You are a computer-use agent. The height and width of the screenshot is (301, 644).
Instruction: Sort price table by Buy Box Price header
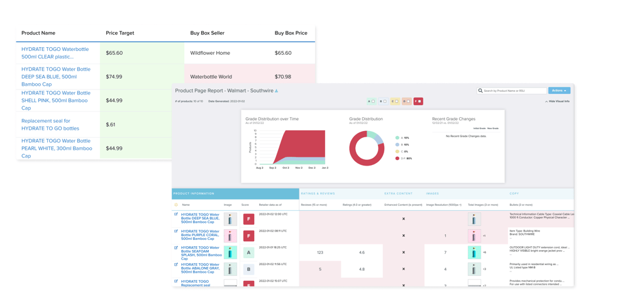coord(291,33)
